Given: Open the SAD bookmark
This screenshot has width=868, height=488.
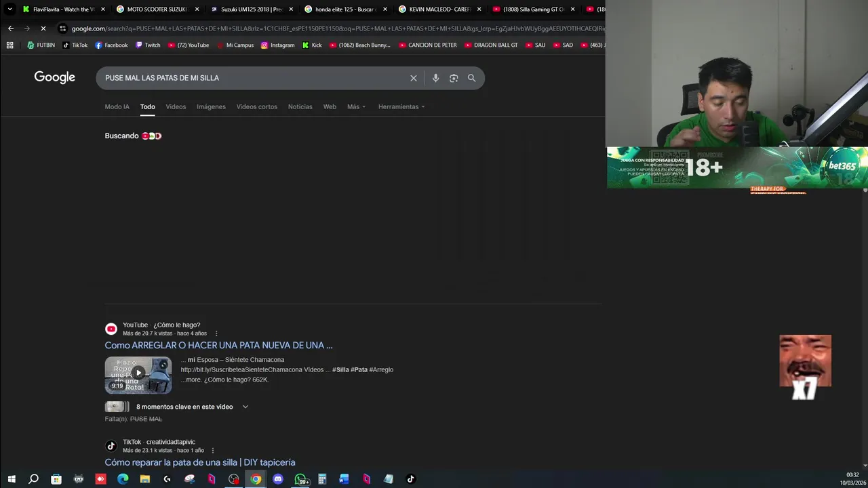Looking at the screenshot, I should click(x=562, y=45).
